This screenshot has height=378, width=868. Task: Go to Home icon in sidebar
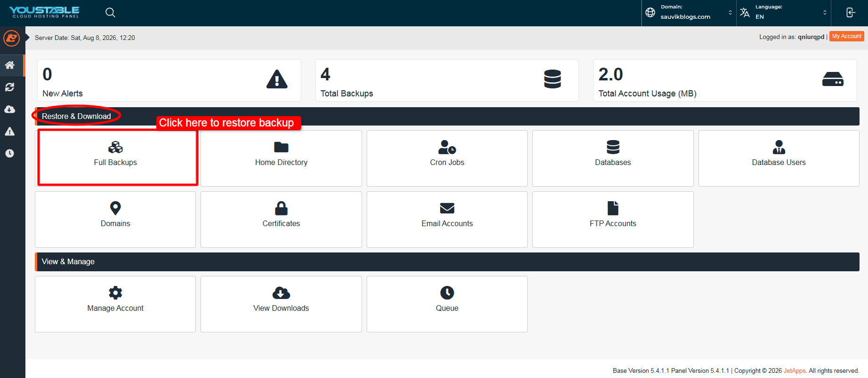click(10, 65)
